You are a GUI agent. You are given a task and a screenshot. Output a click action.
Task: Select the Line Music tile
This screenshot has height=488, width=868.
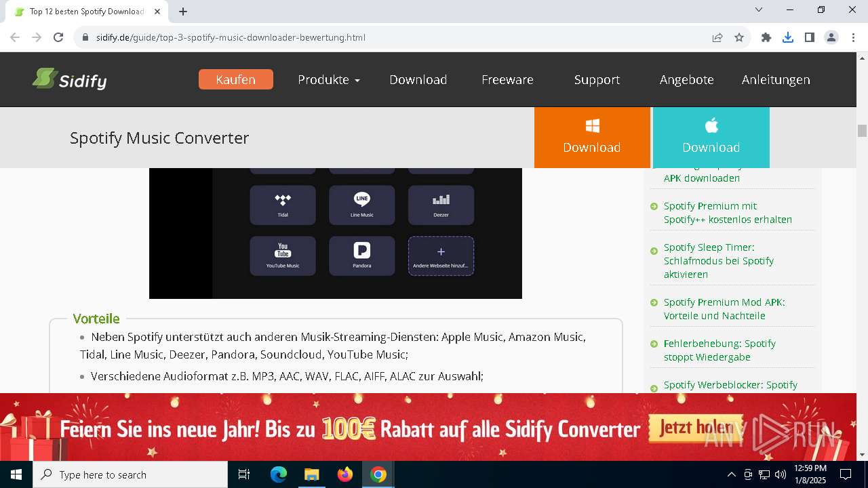click(x=362, y=205)
